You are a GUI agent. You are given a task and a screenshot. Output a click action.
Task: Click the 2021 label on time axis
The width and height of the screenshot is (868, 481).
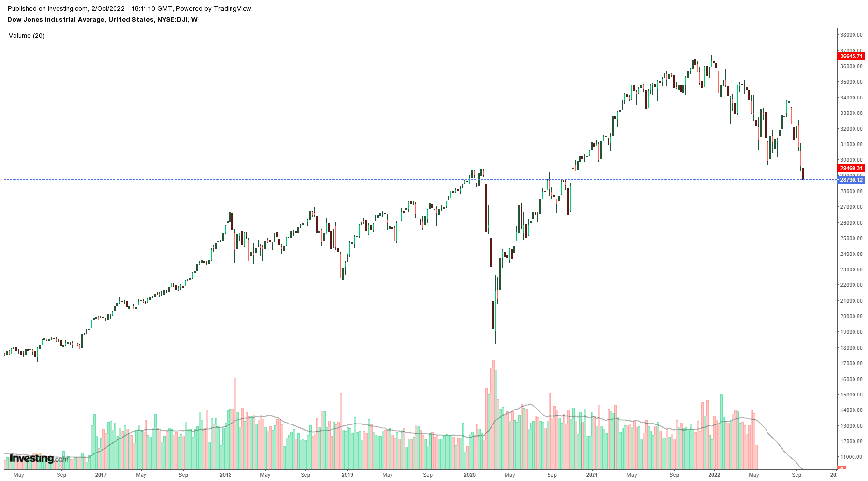(592, 475)
